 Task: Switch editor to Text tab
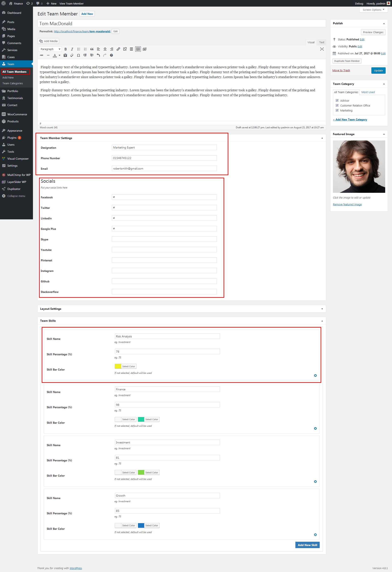[x=322, y=42]
